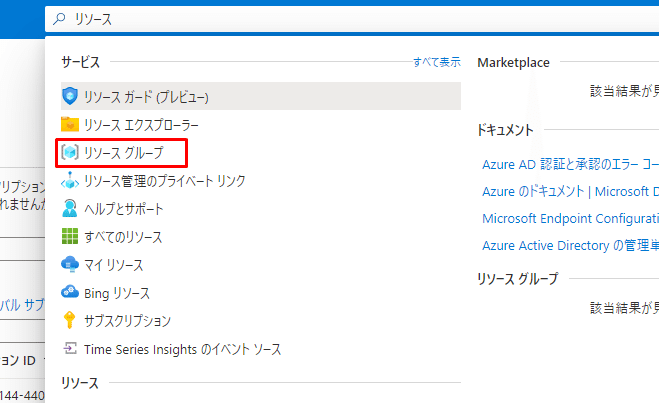Click the Marketplace section heading

513,63
